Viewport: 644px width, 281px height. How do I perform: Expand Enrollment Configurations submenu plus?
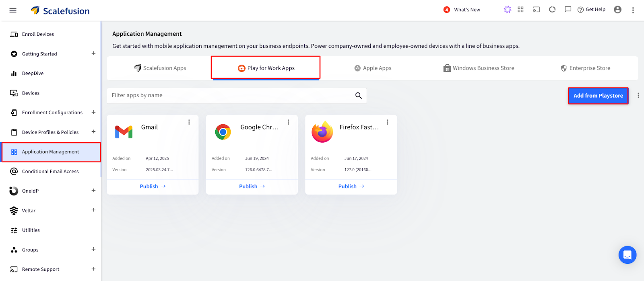coord(93,112)
